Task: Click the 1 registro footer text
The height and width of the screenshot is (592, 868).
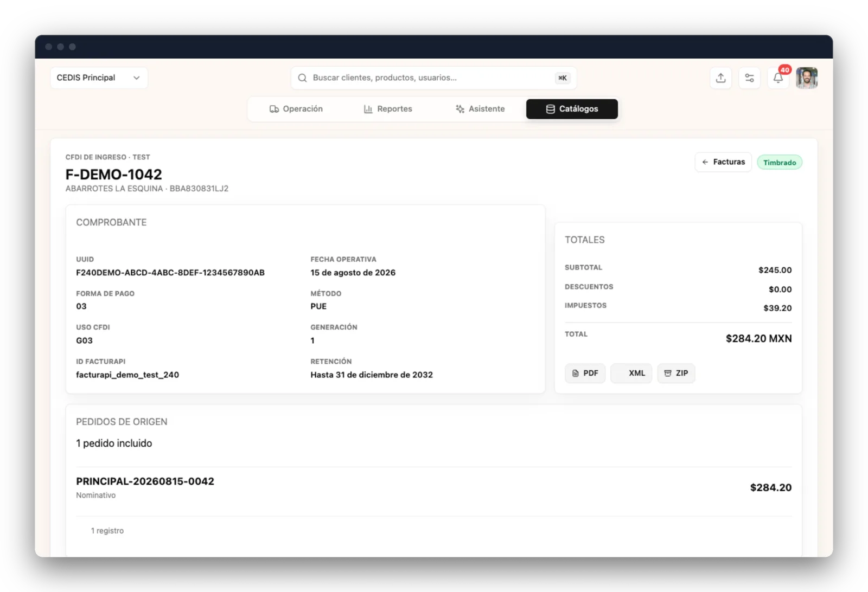Action: [x=107, y=531]
